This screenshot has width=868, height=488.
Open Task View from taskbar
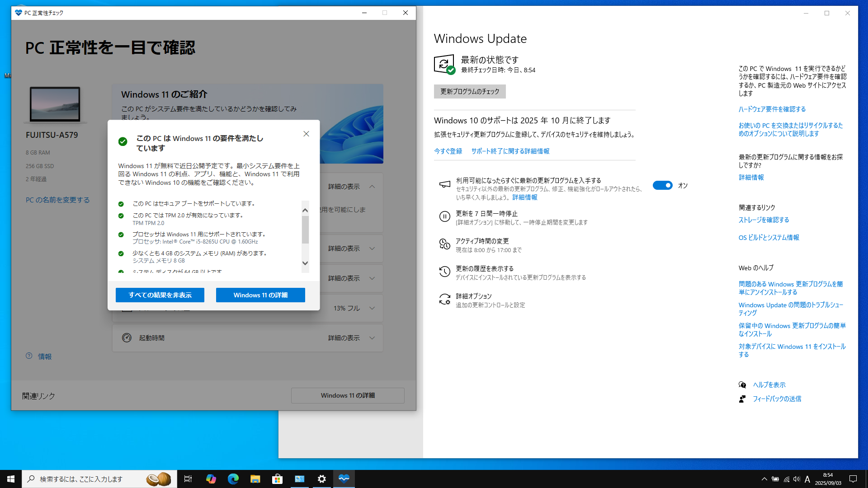(x=188, y=479)
